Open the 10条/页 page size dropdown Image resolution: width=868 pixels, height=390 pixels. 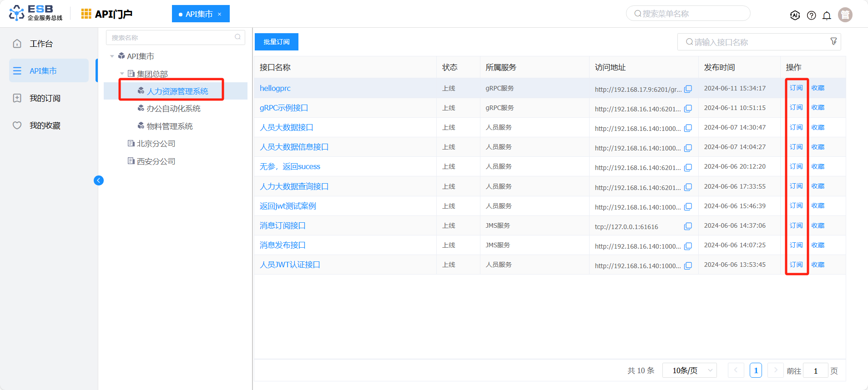(689, 370)
